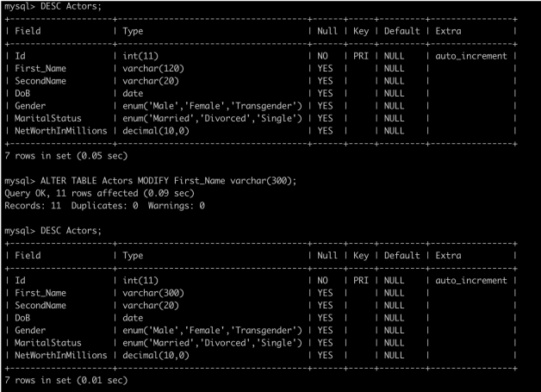Viewport: 541px width, 392px height.
Task: Click the ALTER TABLE Actors MODIFY command line
Action: pyautogui.click(x=151, y=181)
